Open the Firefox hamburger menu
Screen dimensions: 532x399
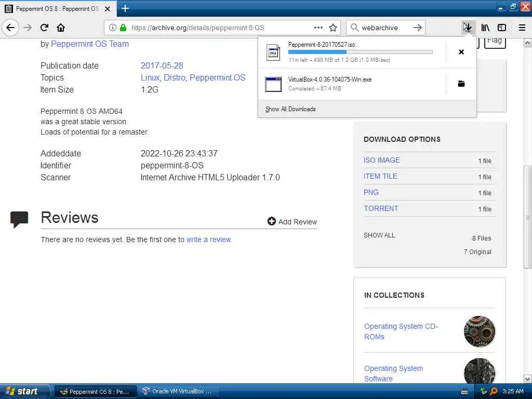pyautogui.click(x=522, y=28)
